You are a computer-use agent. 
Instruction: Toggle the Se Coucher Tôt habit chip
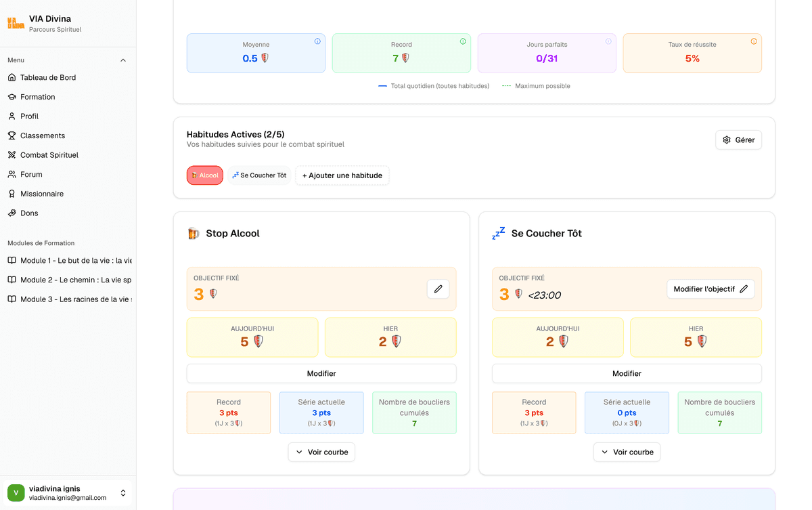pos(259,175)
